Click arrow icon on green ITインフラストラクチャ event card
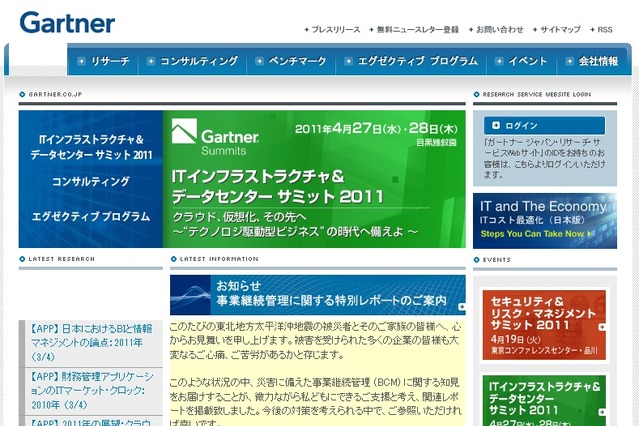The height and width of the screenshot is (426, 639). (602, 412)
